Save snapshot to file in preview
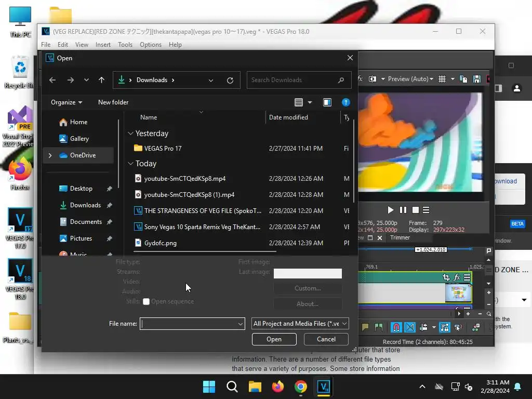Screen dimensions: 532x399 tap(477, 79)
